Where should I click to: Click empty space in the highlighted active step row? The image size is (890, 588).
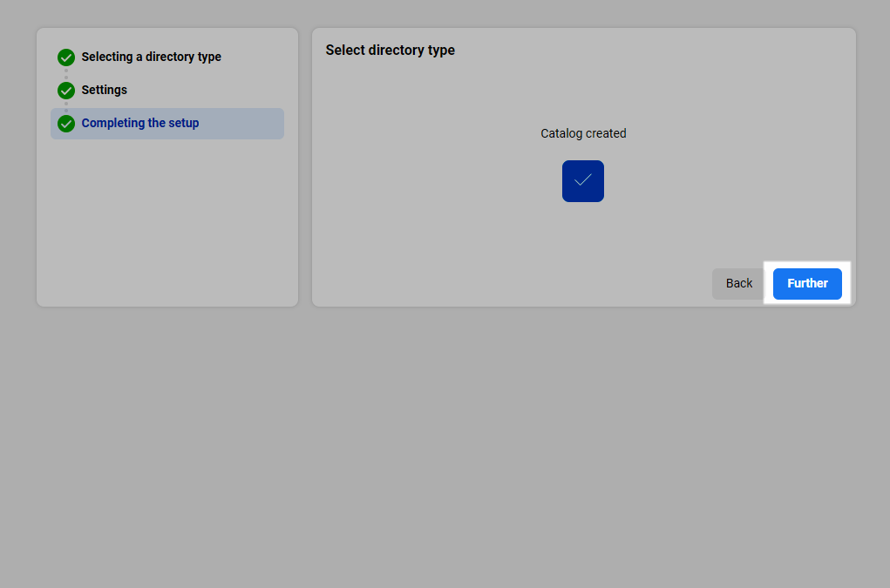click(244, 124)
